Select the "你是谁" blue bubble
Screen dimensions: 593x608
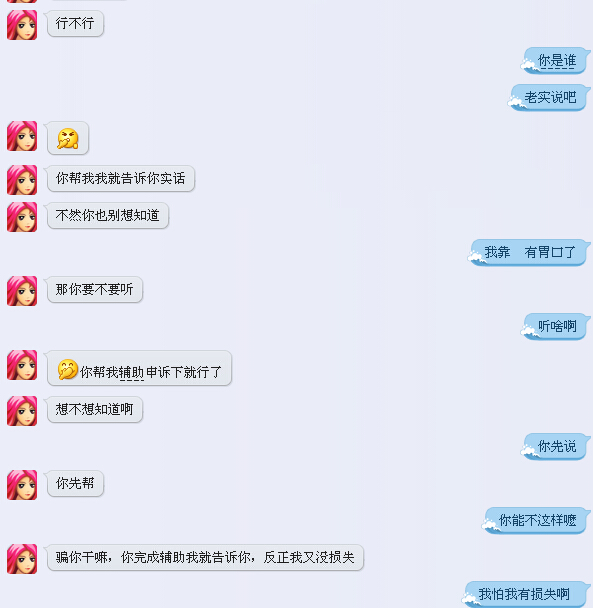click(x=555, y=60)
